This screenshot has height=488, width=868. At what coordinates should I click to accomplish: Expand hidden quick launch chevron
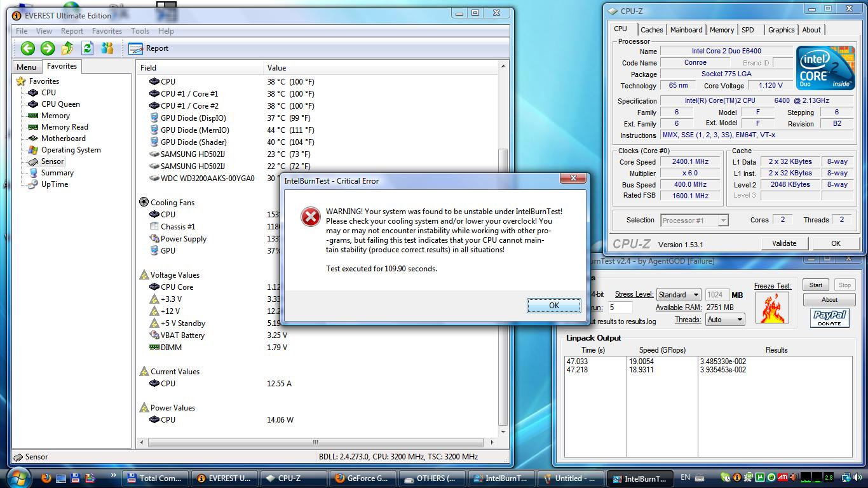114,475
